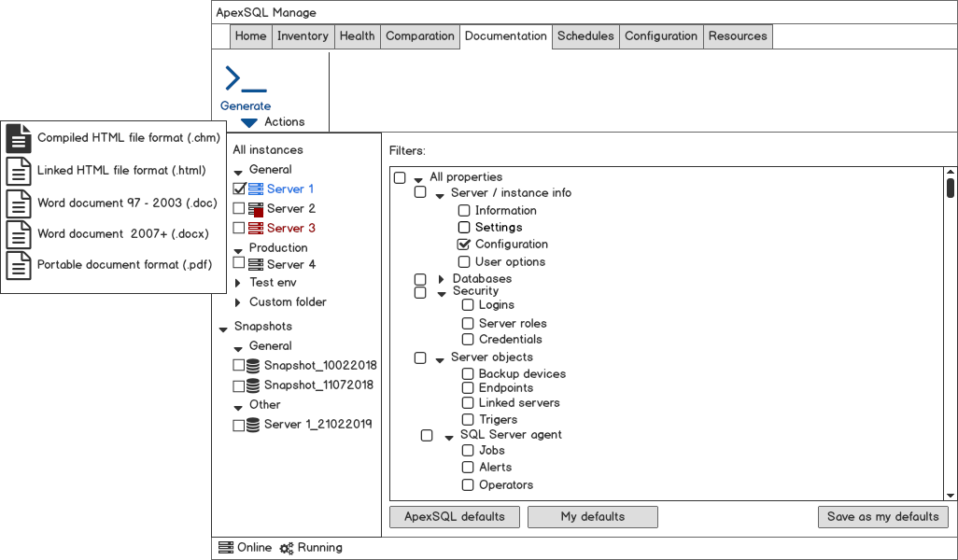Viewport: 958px width, 560px height.
Task: Open the Configuration tab
Action: click(661, 36)
